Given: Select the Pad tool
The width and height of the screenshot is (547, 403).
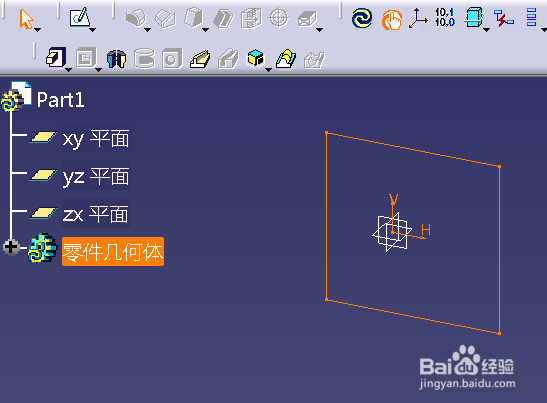Looking at the screenshot, I should click(x=56, y=57).
